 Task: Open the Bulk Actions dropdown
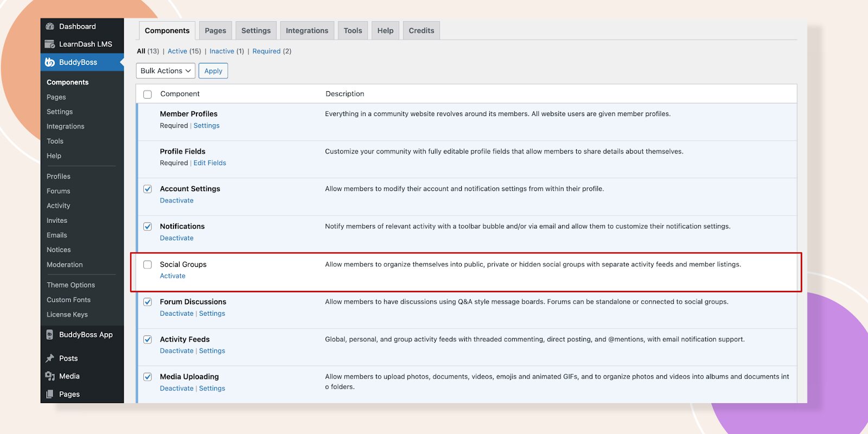pos(165,71)
